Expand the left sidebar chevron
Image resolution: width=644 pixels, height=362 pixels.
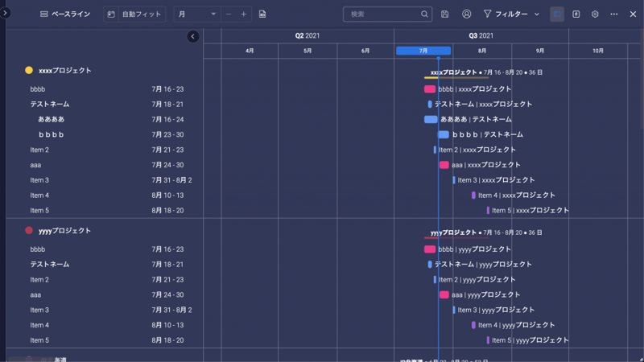(6, 13)
